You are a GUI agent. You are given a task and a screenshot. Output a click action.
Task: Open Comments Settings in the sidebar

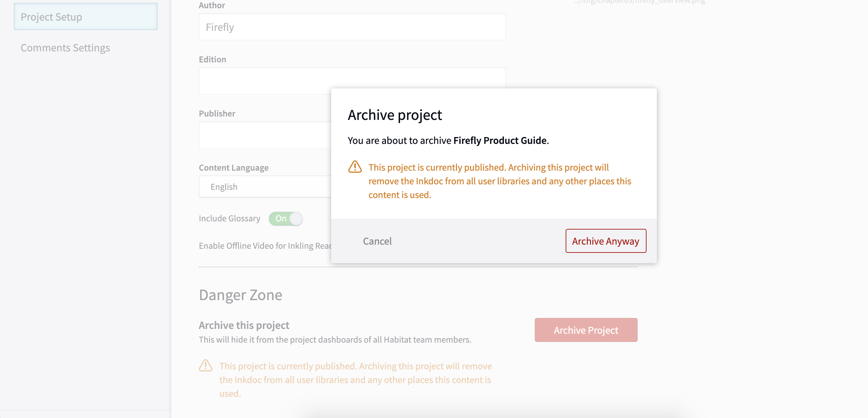coord(65,48)
